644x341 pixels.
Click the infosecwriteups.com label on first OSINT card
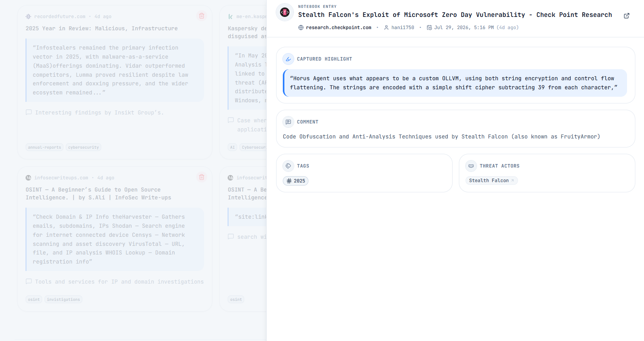coord(61,178)
